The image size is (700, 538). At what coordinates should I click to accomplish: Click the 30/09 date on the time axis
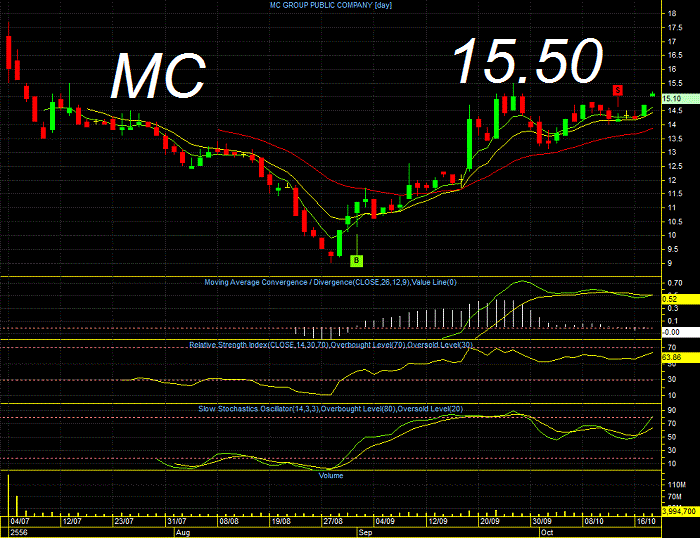tap(542, 521)
